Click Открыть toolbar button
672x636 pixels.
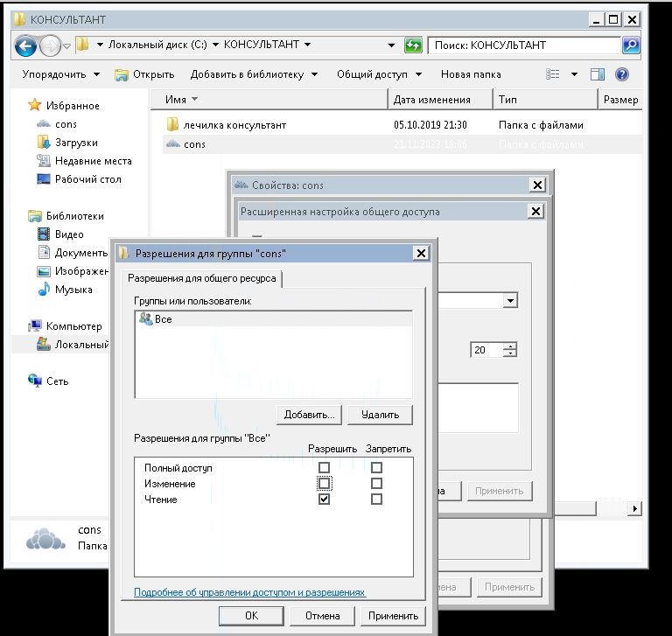(x=145, y=74)
